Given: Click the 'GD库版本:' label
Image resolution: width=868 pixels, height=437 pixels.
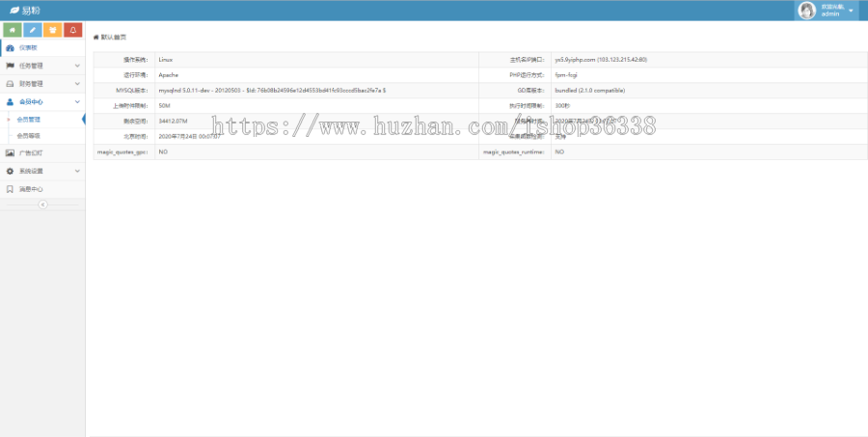Looking at the screenshot, I should coord(530,91).
